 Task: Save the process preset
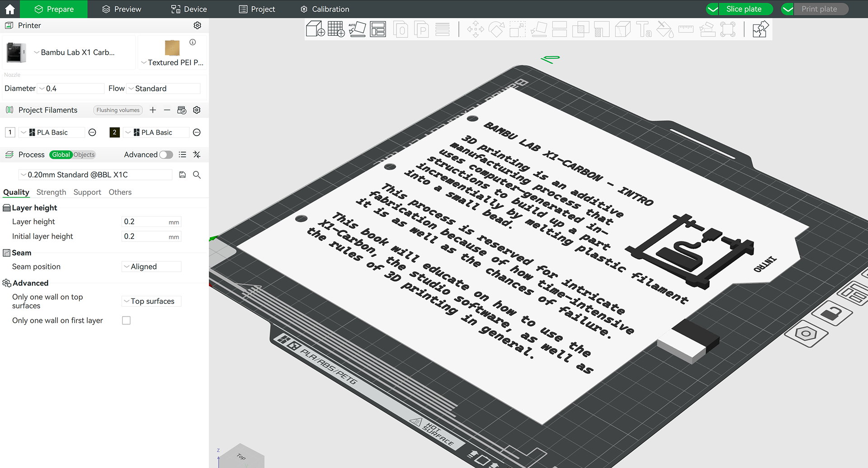(x=182, y=175)
